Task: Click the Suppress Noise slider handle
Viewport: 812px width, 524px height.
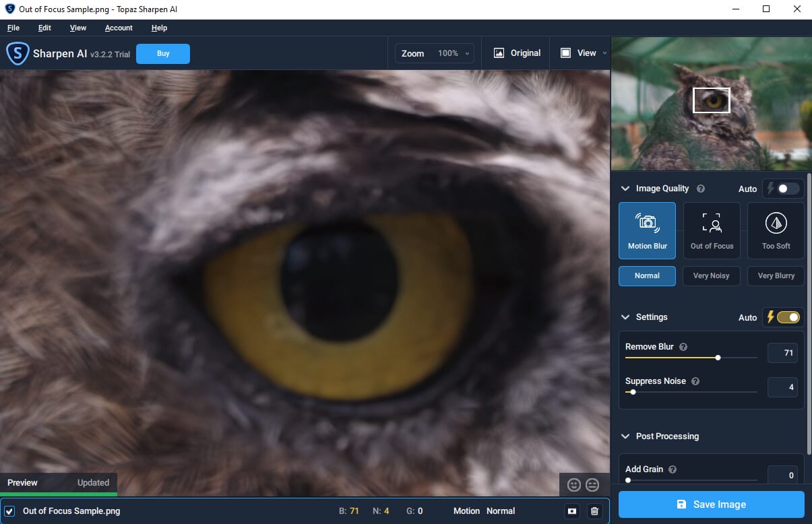Action: tap(633, 392)
